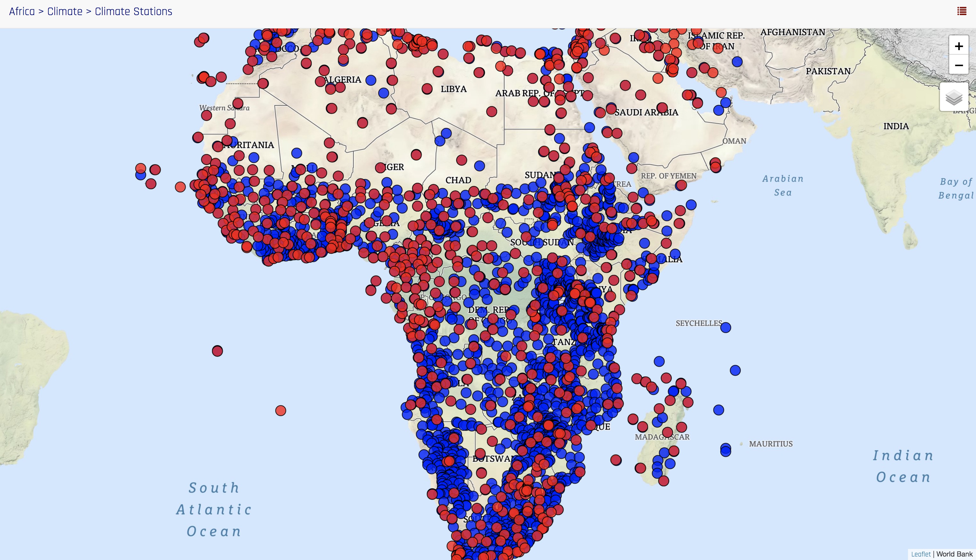
Task: Select blue station marker in eastern Chad
Action: (x=479, y=166)
